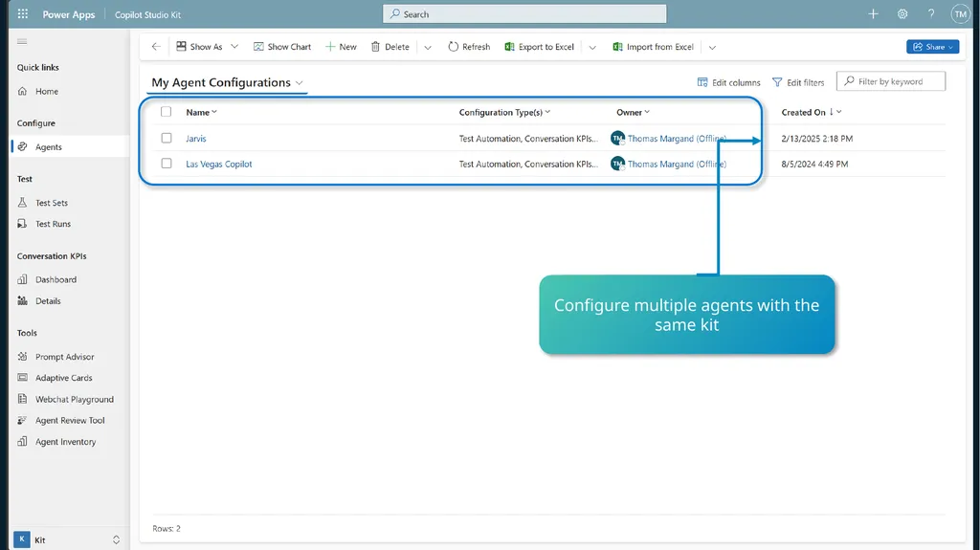Click Edit filters
The image size is (980, 550).
pyautogui.click(x=798, y=82)
